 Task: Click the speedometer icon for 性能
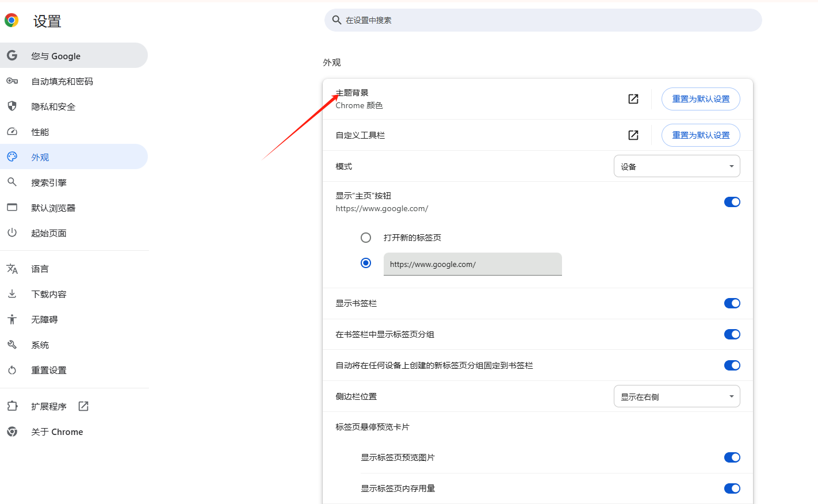(12, 132)
